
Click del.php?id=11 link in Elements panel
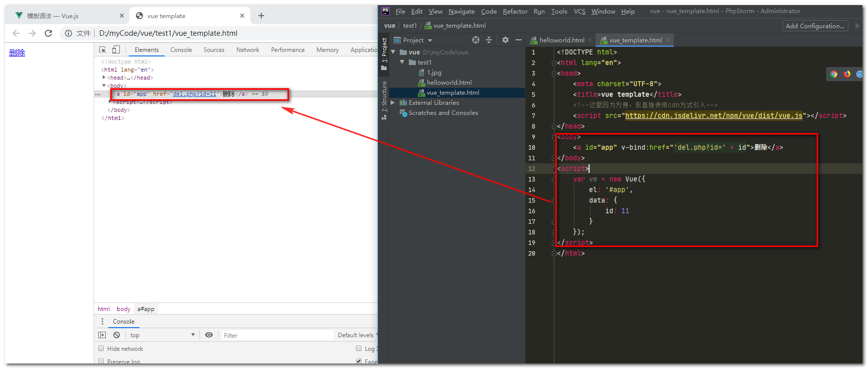click(x=194, y=94)
